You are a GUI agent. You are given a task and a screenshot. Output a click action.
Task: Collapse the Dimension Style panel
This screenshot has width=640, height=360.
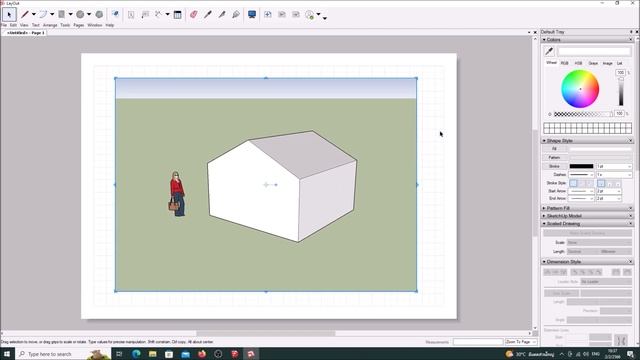(544, 262)
